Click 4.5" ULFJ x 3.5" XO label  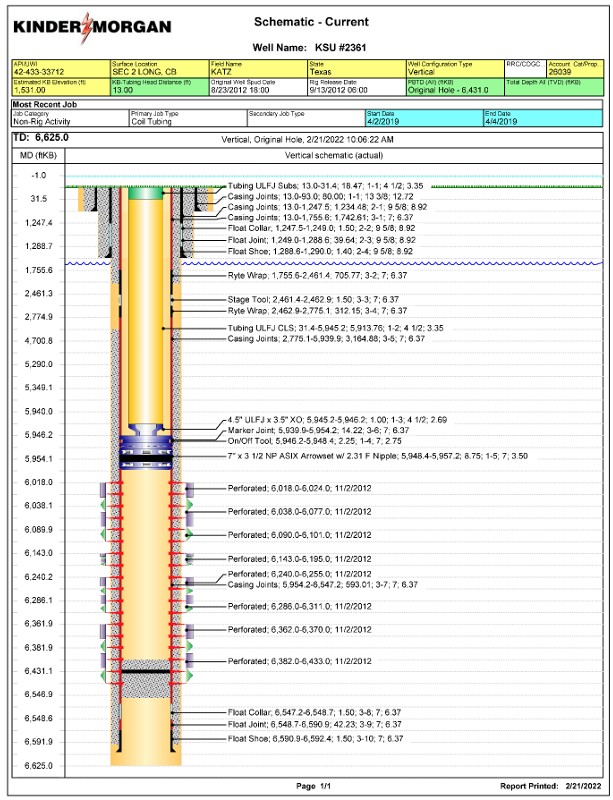pyautogui.click(x=337, y=420)
